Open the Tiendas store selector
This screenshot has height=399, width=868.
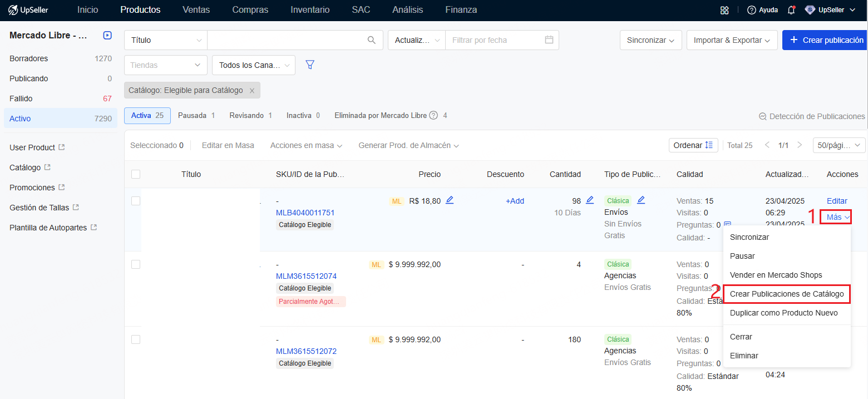pyautogui.click(x=166, y=65)
